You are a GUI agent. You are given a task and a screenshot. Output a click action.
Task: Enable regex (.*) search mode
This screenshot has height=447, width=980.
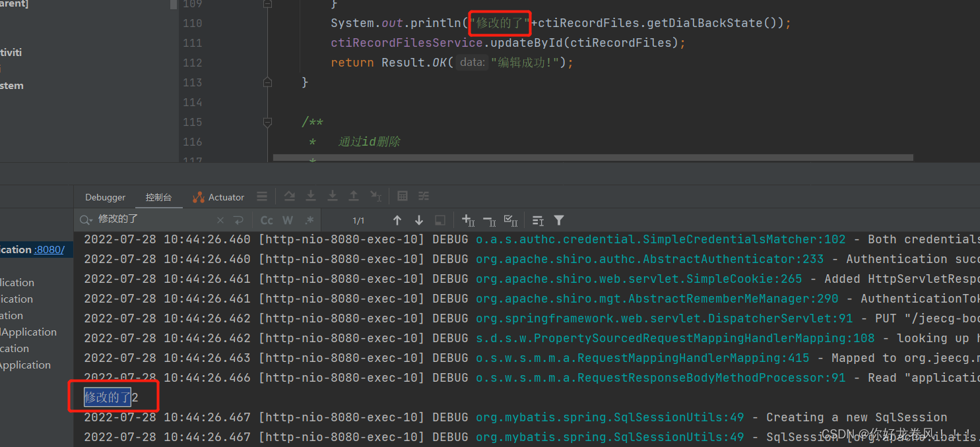tap(309, 220)
